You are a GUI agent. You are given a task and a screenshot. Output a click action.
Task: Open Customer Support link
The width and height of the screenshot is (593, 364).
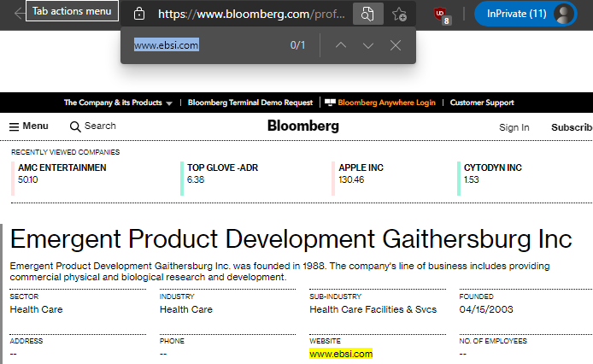pos(482,103)
